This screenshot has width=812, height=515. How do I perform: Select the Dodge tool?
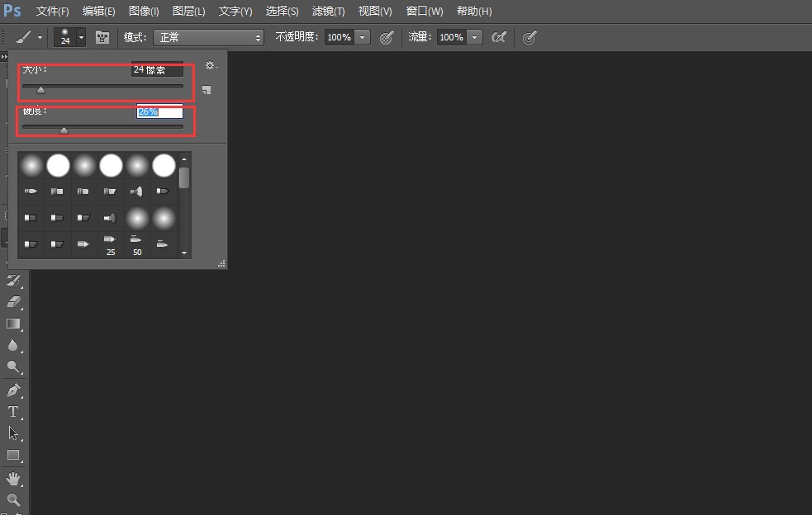point(13,366)
